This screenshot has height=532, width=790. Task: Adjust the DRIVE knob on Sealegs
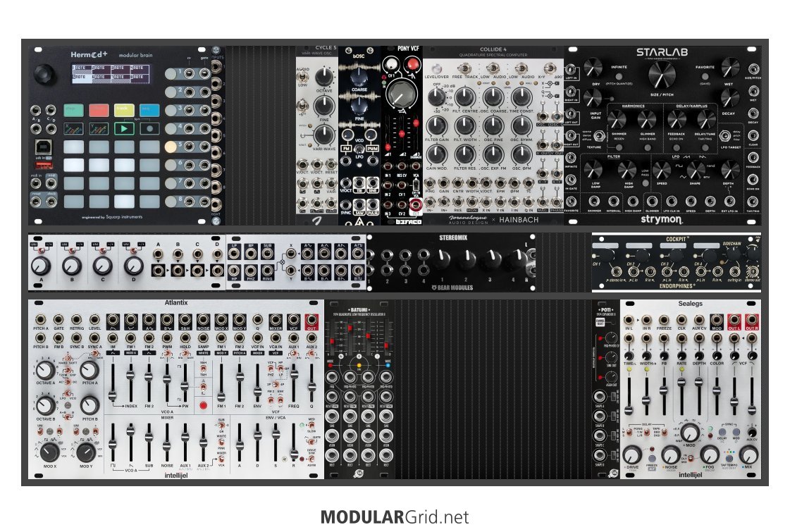(x=633, y=454)
